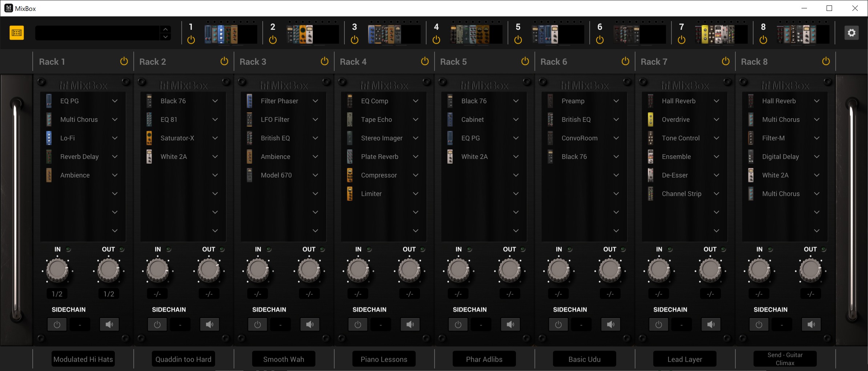Screen dimensions: 868x371
Task: Click the speaker monitor icon in Rack 7
Action: (x=711, y=324)
